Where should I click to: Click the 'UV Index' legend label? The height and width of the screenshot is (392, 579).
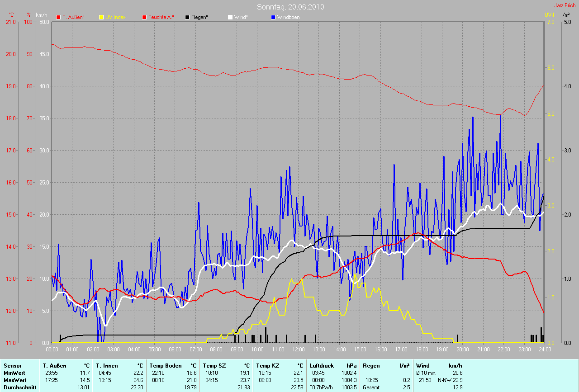pyautogui.click(x=115, y=17)
